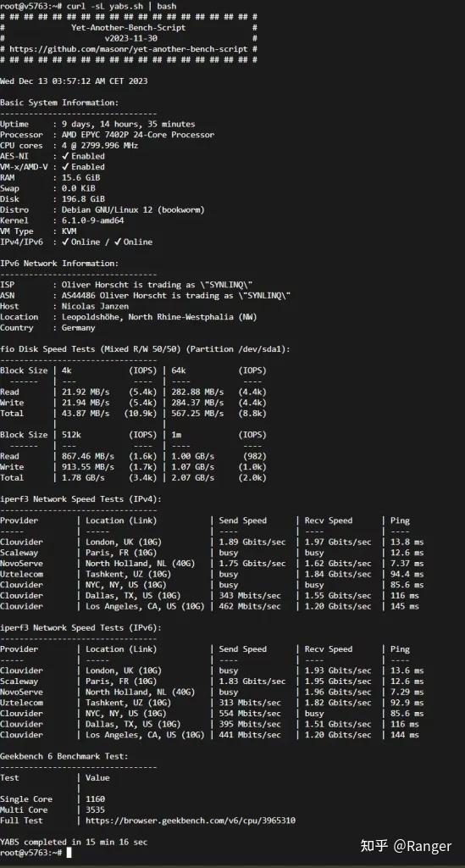Click 4k write speed '21.94 MB/s'
The image size is (465, 868).
pos(86,403)
